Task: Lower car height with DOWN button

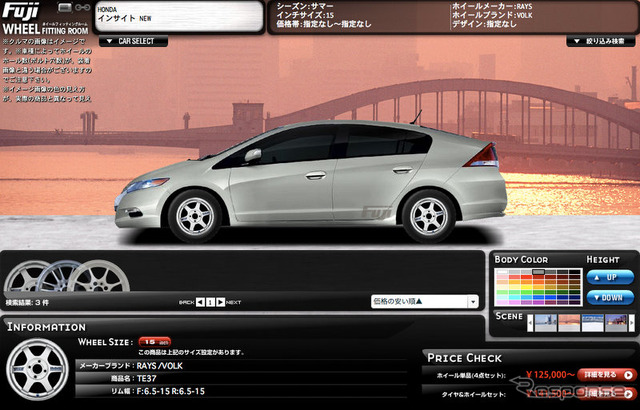Action: pos(610,297)
